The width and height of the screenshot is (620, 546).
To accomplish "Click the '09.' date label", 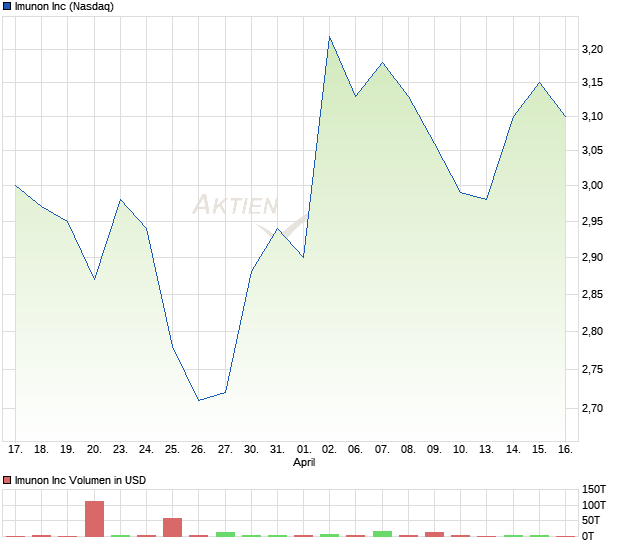I will (x=434, y=450).
